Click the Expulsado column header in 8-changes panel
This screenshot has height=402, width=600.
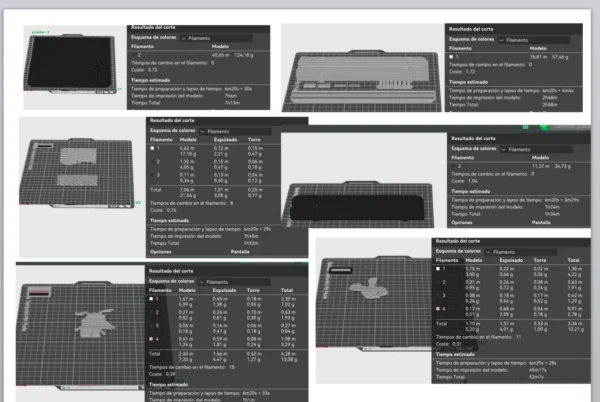tap(225, 140)
